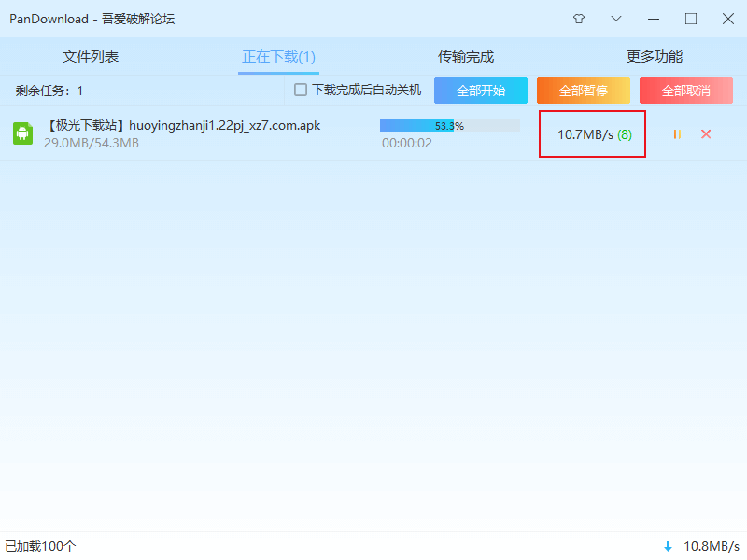Cancel the download using the red X icon
Image resolution: width=747 pixels, height=560 pixels.
click(706, 134)
